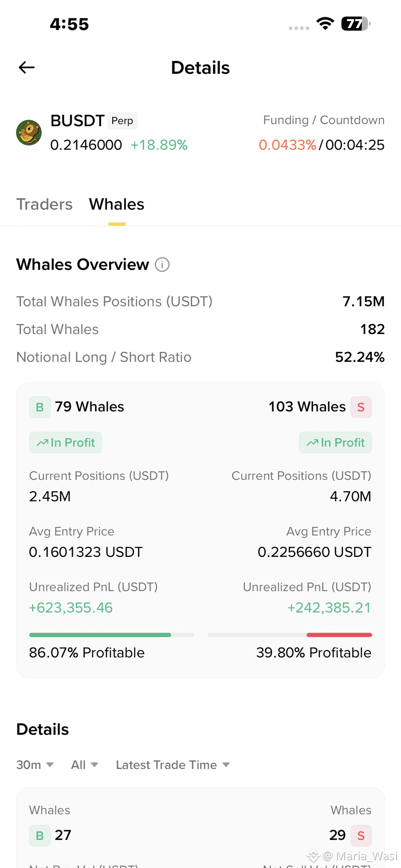Select the Whales tab
This screenshot has width=401, height=868.
point(117,204)
